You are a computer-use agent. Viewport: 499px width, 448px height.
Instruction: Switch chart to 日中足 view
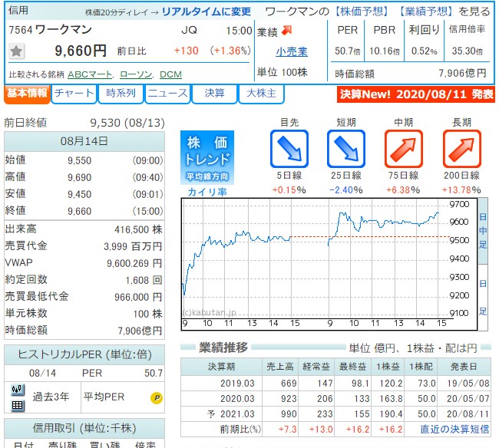pos(483,231)
